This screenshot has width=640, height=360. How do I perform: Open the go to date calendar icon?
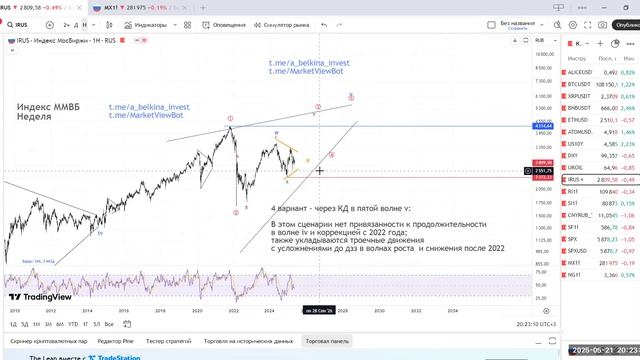tap(127, 324)
